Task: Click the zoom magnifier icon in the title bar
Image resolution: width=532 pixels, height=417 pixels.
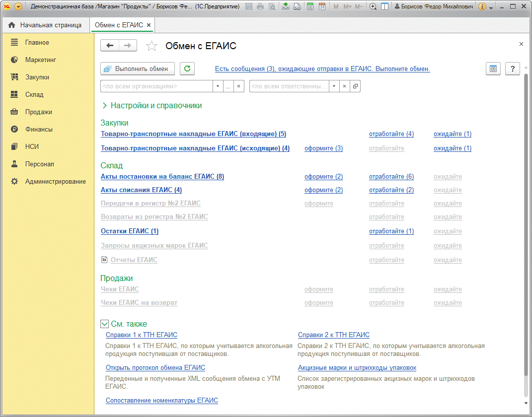Action: (373, 6)
